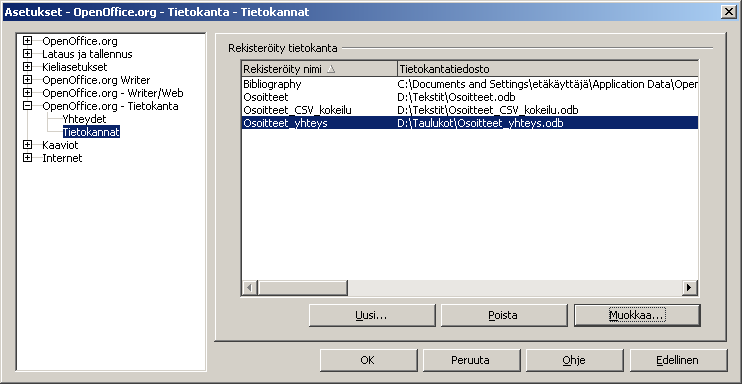
Task: Click horizontal scrollbar right arrow
Action: pos(690,287)
